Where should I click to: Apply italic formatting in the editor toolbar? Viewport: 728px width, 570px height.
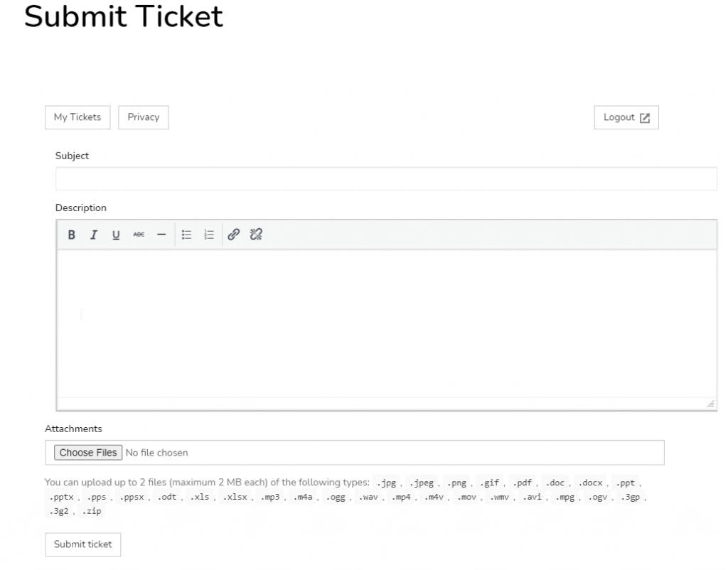point(93,235)
